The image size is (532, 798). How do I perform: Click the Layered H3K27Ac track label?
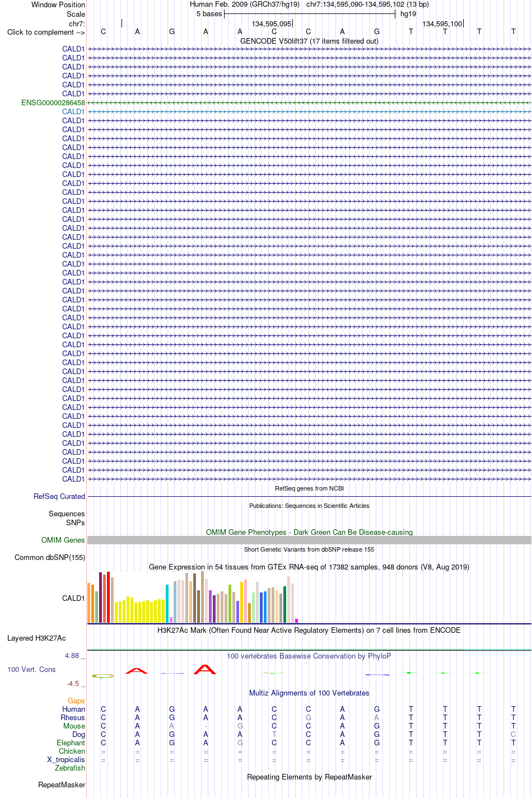36,638
